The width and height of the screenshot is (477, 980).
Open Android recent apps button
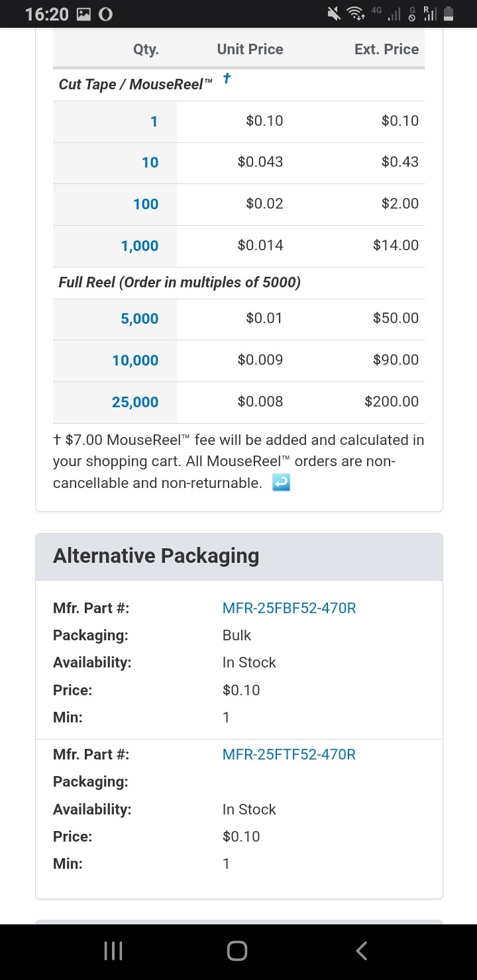[114, 952]
